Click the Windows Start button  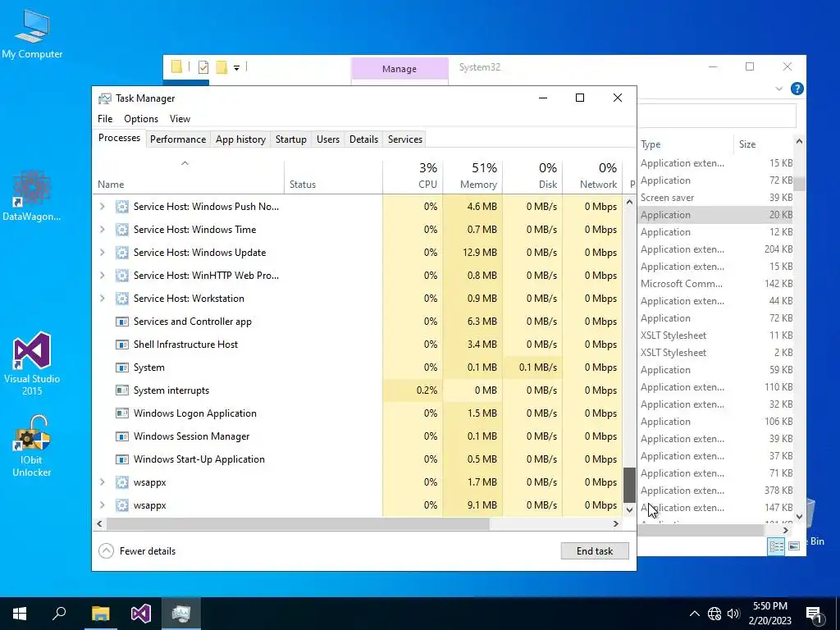(20, 614)
